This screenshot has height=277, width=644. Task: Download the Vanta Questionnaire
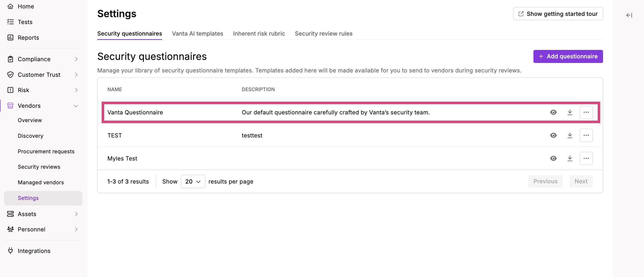pyautogui.click(x=570, y=112)
